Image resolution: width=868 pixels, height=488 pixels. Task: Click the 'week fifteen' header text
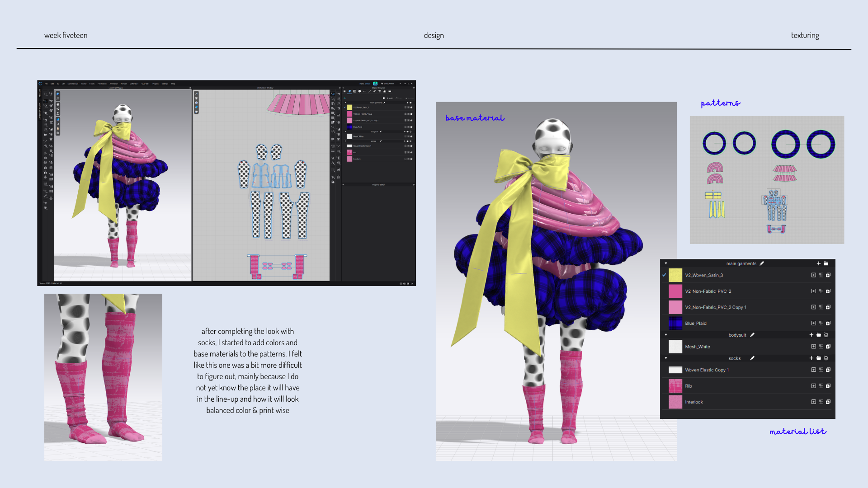coord(66,35)
